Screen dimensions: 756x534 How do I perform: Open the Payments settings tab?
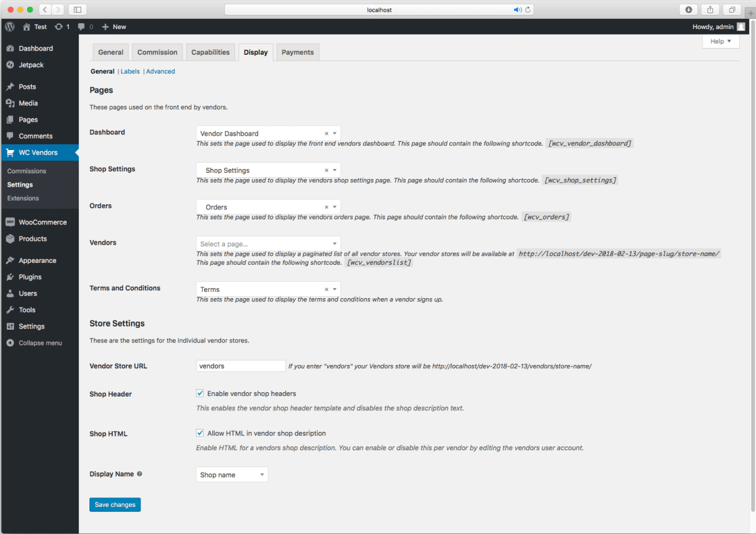coord(297,52)
